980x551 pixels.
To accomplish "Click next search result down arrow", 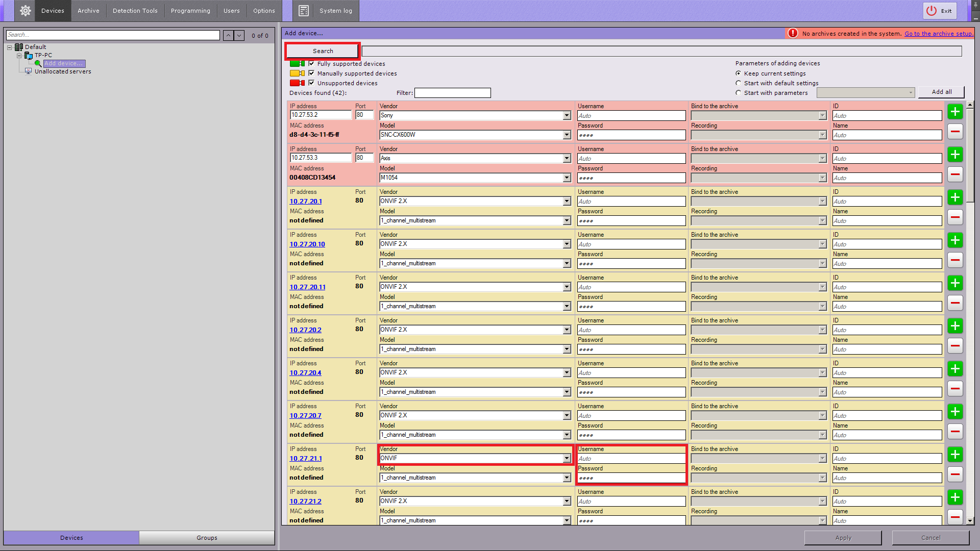I will coord(239,35).
